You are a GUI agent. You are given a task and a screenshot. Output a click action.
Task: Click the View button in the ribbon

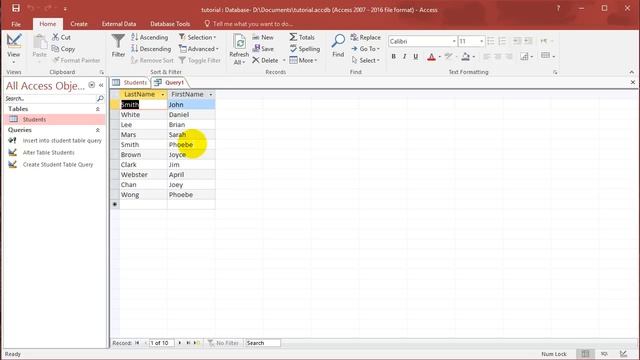pos(13,48)
